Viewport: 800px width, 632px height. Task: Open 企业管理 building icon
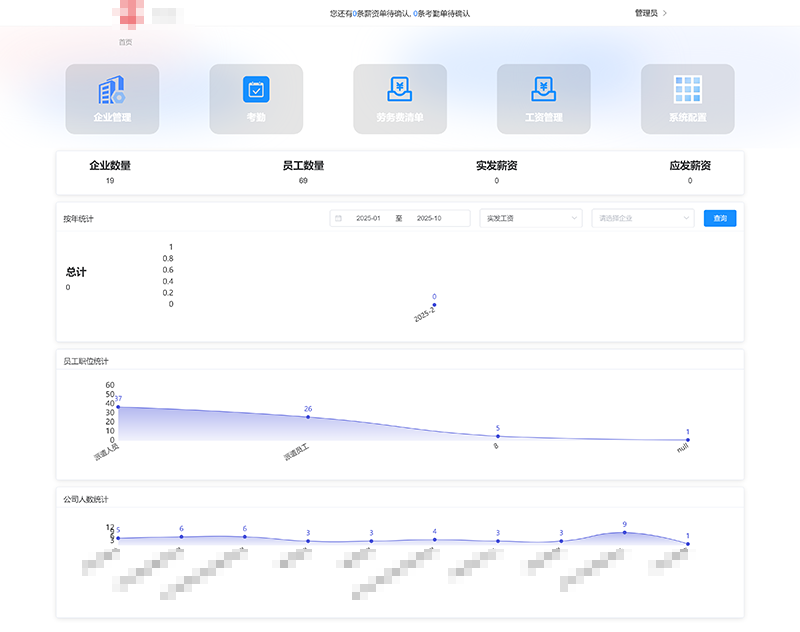[112, 91]
